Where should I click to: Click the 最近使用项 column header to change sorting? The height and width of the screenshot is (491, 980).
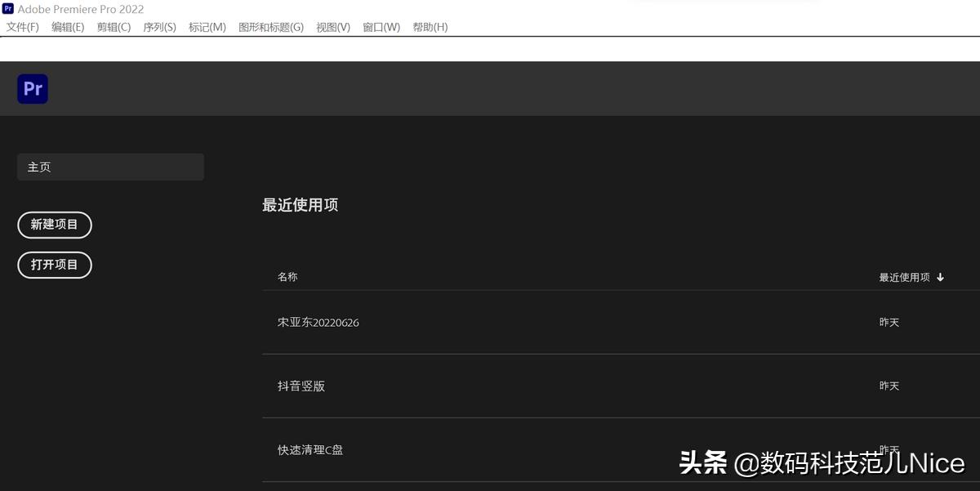(x=904, y=277)
